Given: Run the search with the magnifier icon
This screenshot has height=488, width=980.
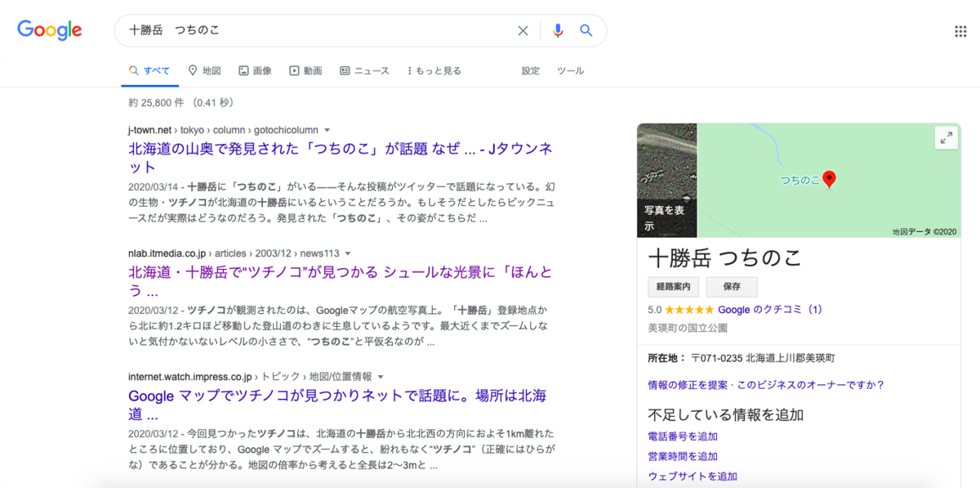Looking at the screenshot, I should point(586,30).
